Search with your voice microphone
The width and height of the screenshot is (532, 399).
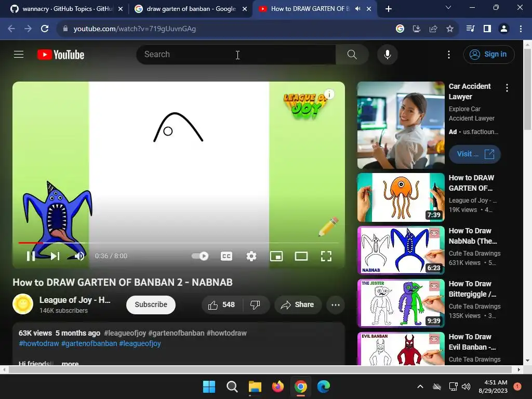tap(387, 54)
